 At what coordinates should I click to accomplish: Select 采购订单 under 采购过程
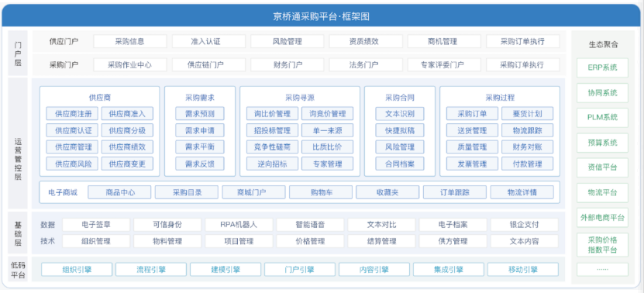472,113
